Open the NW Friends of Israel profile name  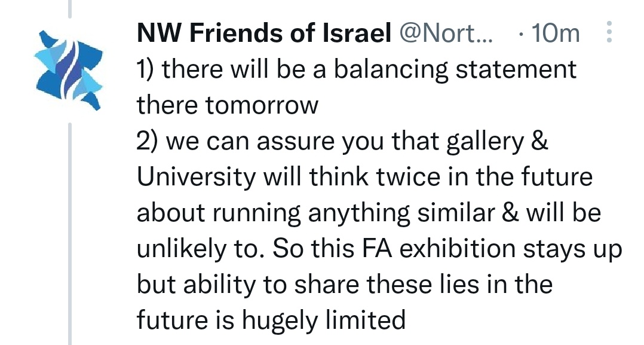click(x=263, y=33)
